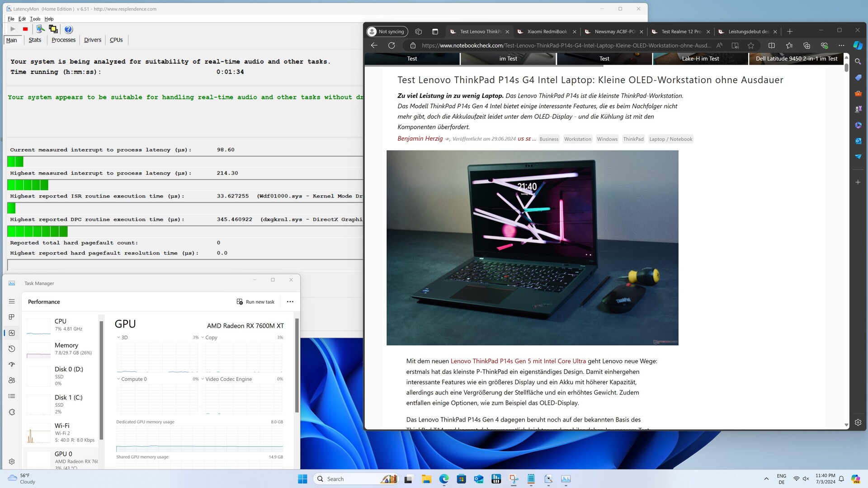This screenshot has height=488, width=868.
Task: Toggle Edge split screen view
Action: point(772,45)
